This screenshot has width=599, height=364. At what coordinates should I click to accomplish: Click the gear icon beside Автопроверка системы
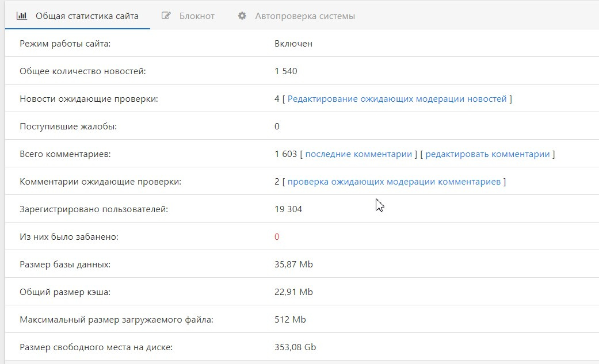(x=242, y=16)
